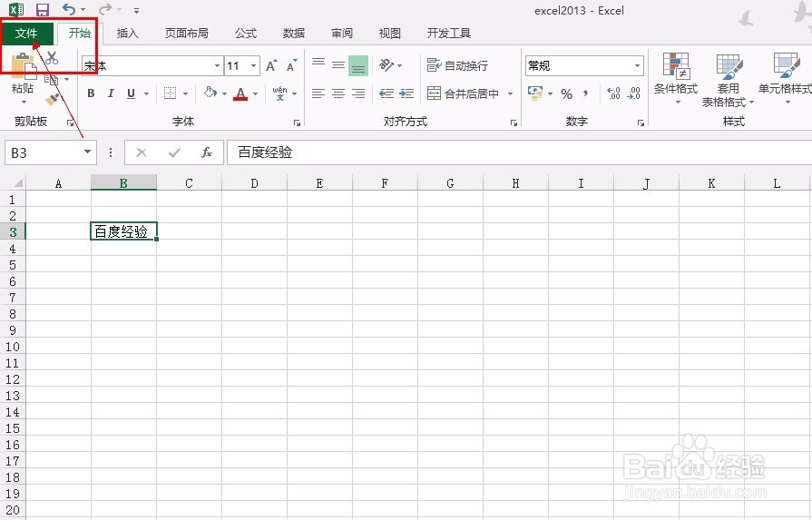Select Top Align icon

(318, 64)
